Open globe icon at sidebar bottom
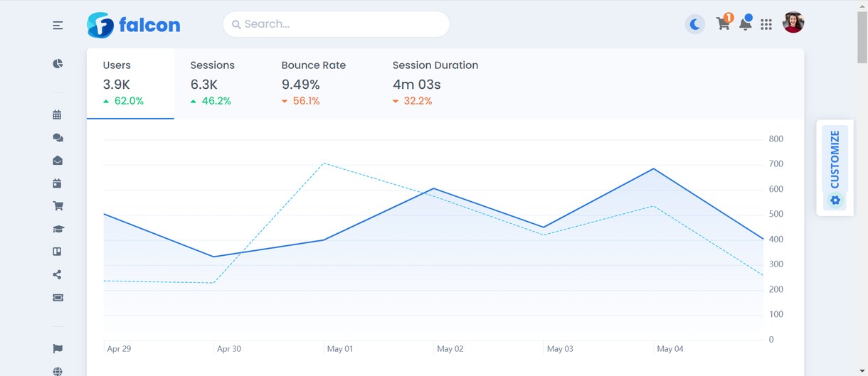Image resolution: width=868 pixels, height=376 pixels. [x=58, y=371]
